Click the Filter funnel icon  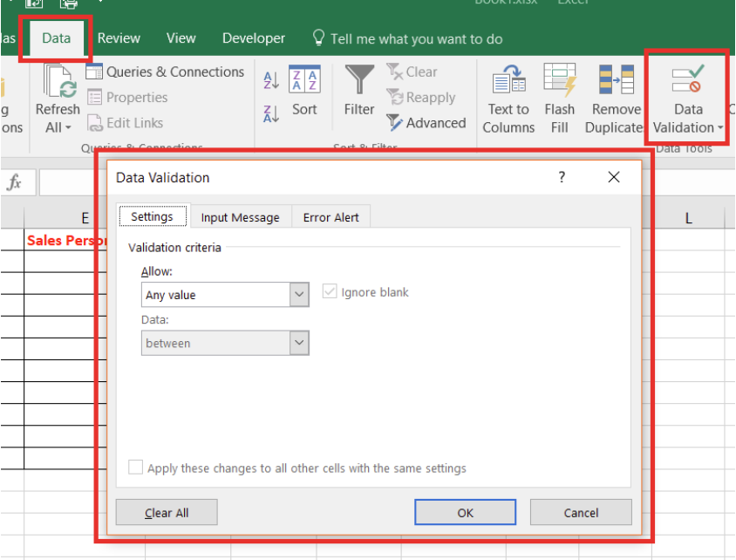pos(359,81)
